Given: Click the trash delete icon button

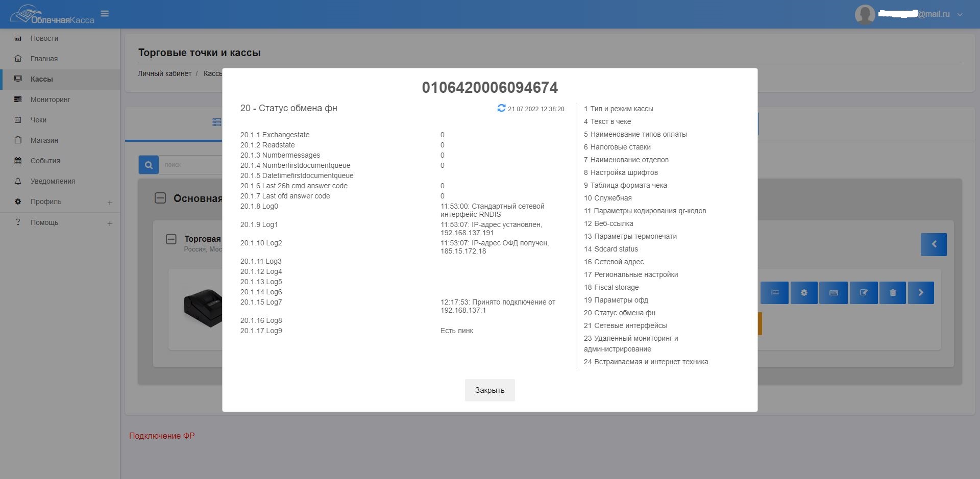Looking at the screenshot, I should (x=893, y=293).
